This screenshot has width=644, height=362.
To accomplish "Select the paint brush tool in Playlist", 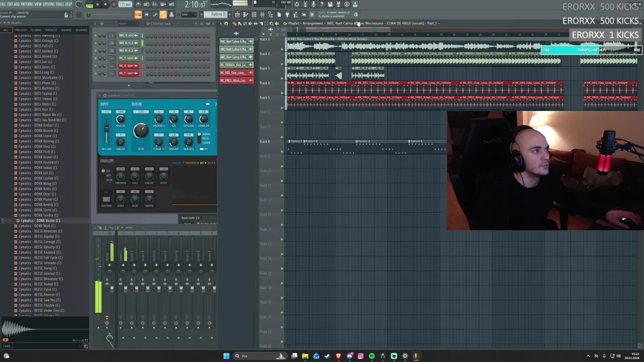I will [239, 23].
